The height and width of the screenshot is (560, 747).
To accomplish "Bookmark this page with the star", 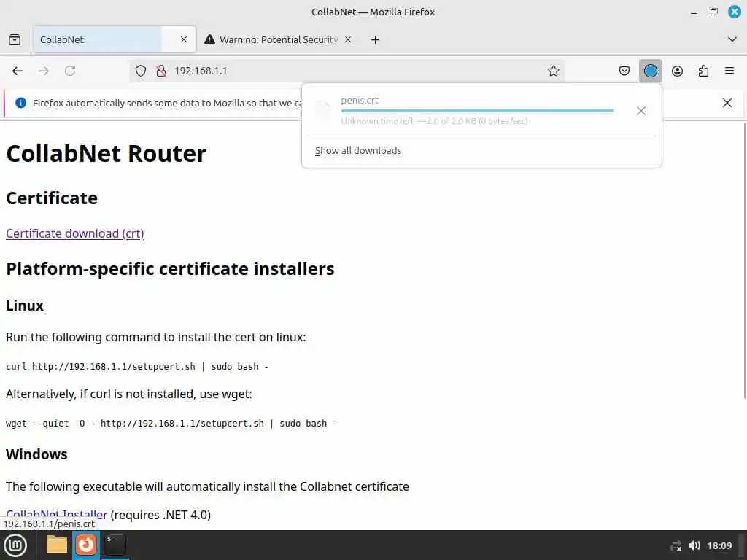I will pyautogui.click(x=553, y=71).
